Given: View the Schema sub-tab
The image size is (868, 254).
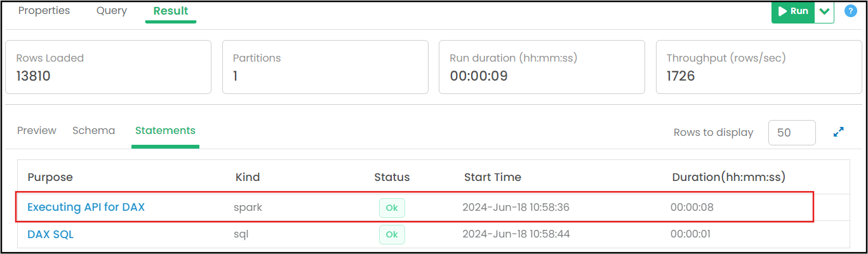Looking at the screenshot, I should (93, 130).
